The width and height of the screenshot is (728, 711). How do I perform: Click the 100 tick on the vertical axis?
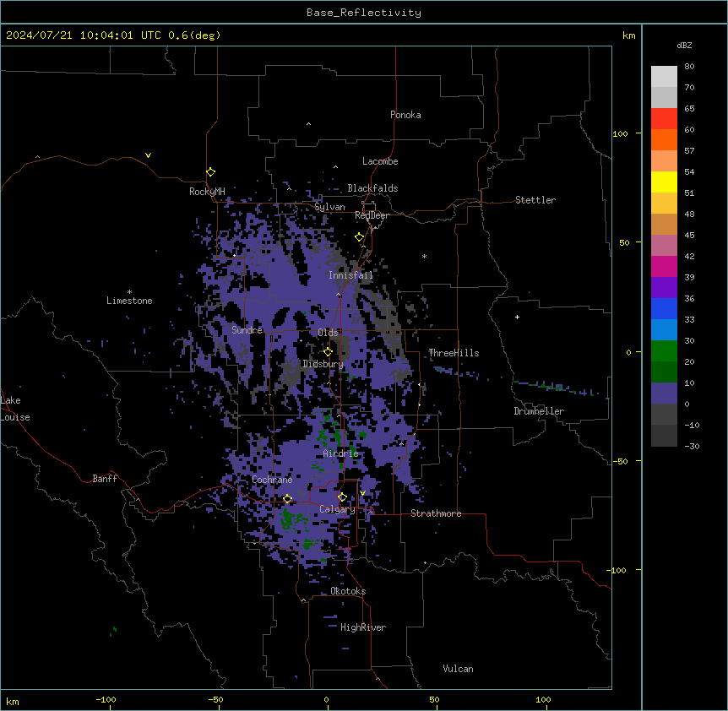620,133
